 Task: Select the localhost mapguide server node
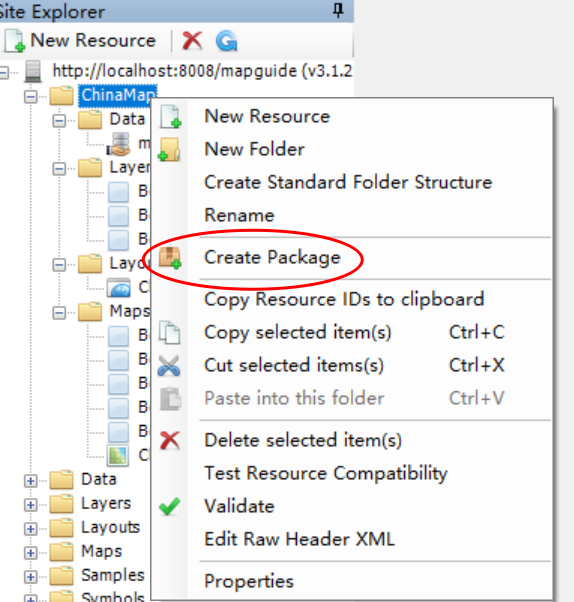point(202,71)
